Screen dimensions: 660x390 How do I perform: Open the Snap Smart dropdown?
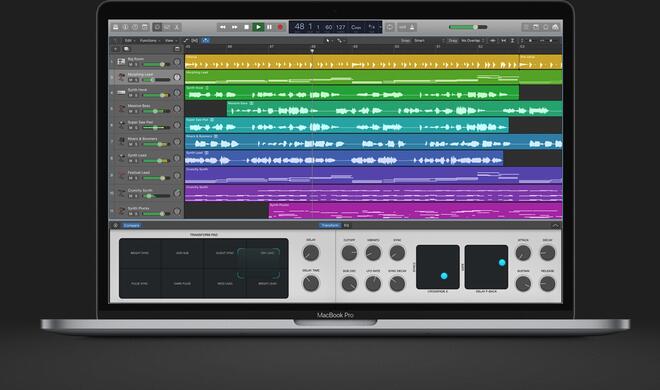coord(428,40)
